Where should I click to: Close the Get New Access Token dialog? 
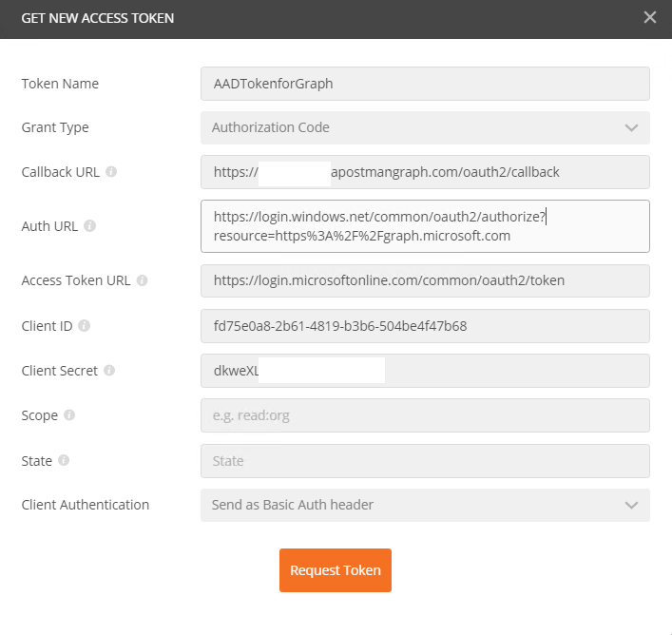click(x=650, y=17)
